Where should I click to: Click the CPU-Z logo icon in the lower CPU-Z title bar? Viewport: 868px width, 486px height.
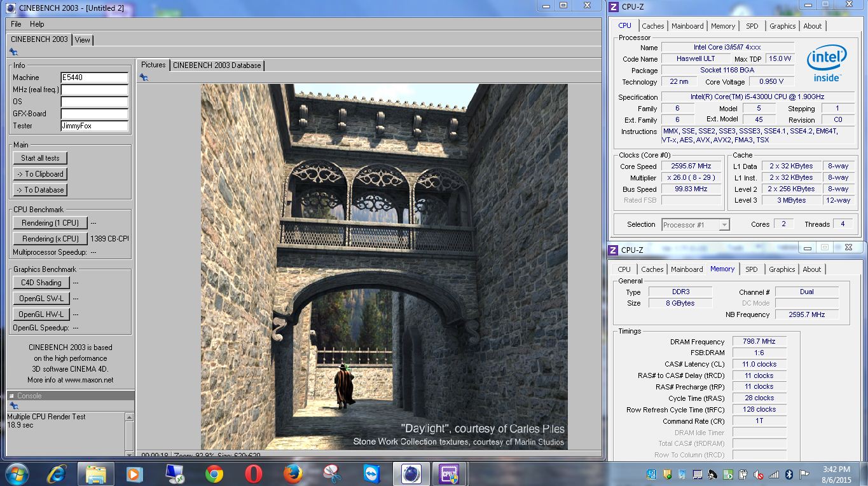tap(614, 250)
